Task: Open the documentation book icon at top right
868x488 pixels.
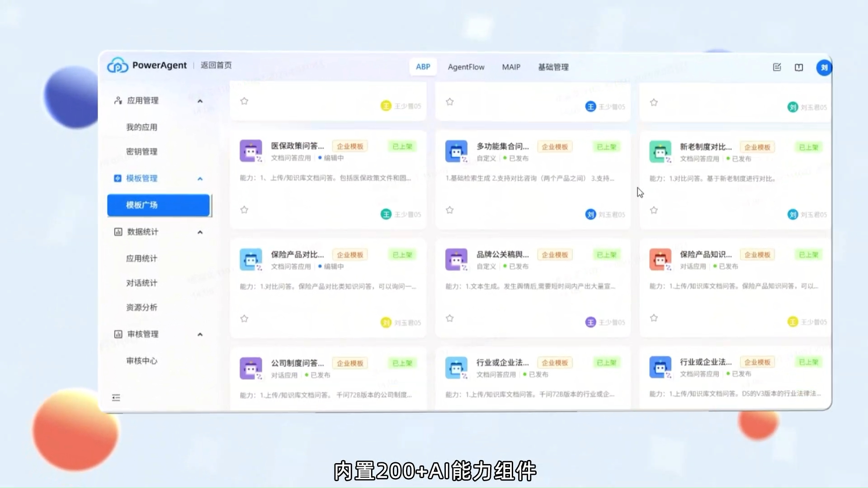Action: click(x=799, y=67)
